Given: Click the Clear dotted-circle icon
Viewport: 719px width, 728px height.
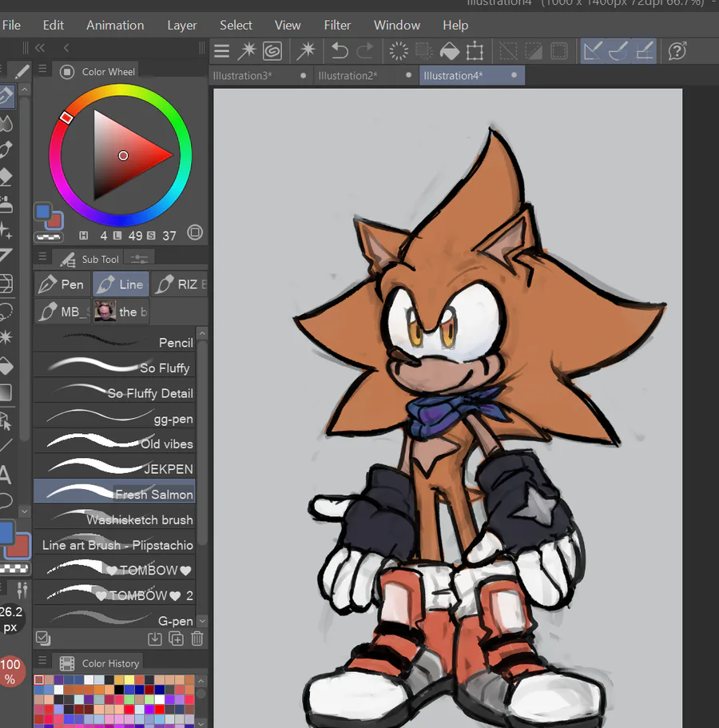Looking at the screenshot, I should point(399,51).
